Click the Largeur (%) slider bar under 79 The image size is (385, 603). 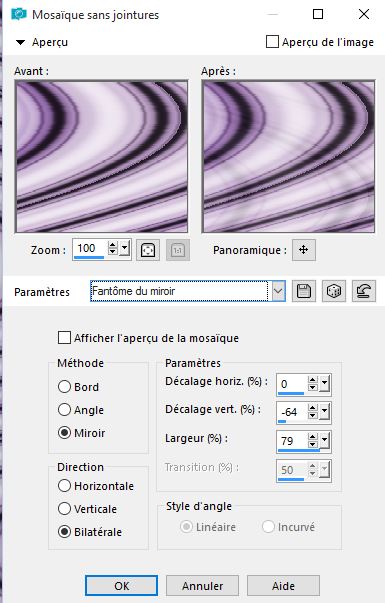pos(298,450)
